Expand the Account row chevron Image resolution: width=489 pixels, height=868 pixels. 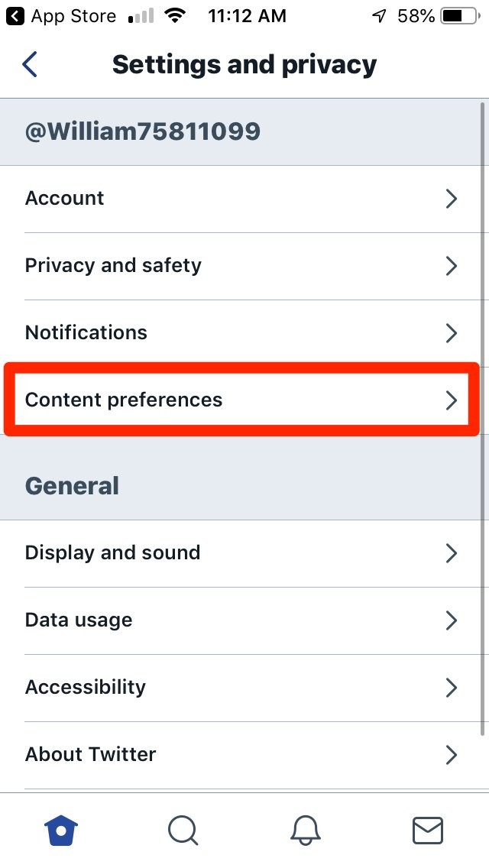click(x=452, y=199)
